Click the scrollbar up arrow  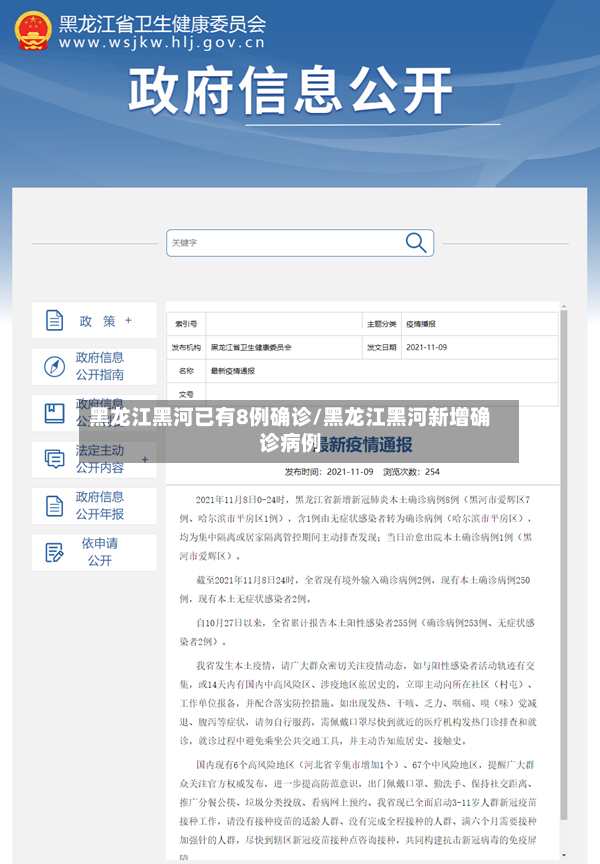click(x=564, y=306)
